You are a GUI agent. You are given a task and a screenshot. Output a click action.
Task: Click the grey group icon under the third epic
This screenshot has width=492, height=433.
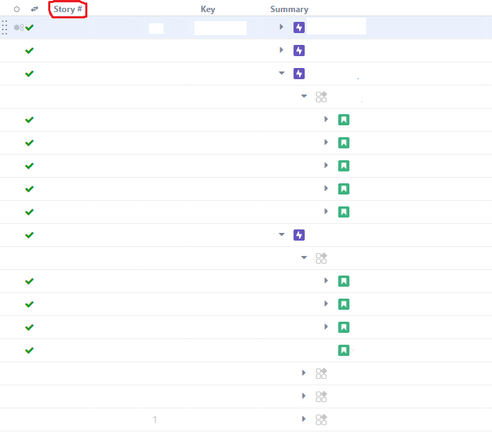tap(321, 97)
